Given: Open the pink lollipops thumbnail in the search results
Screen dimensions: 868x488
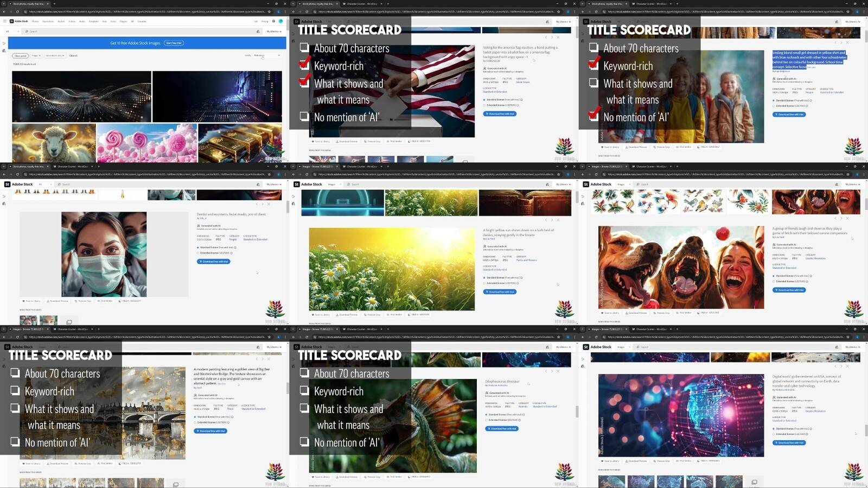Looking at the screenshot, I should point(147,143).
